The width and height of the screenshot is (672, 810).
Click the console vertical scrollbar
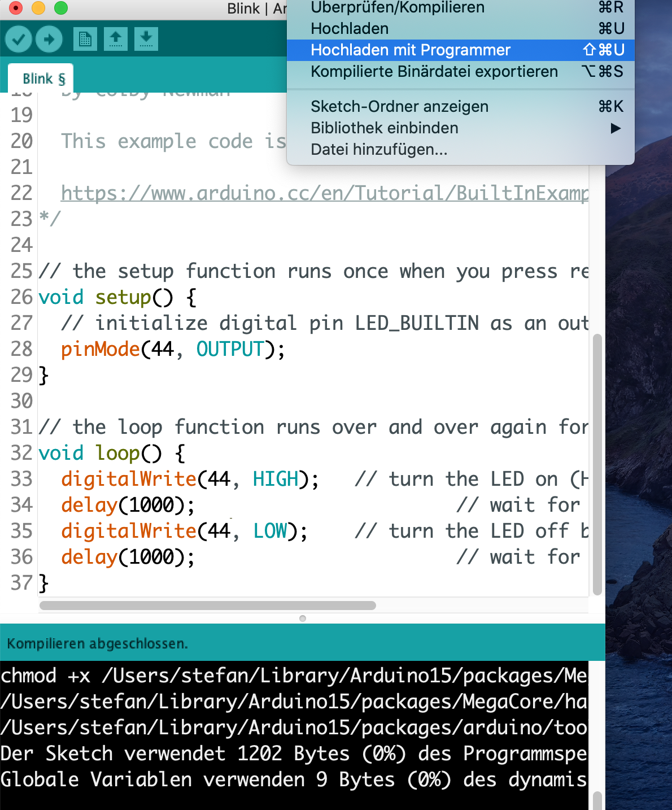point(597,800)
